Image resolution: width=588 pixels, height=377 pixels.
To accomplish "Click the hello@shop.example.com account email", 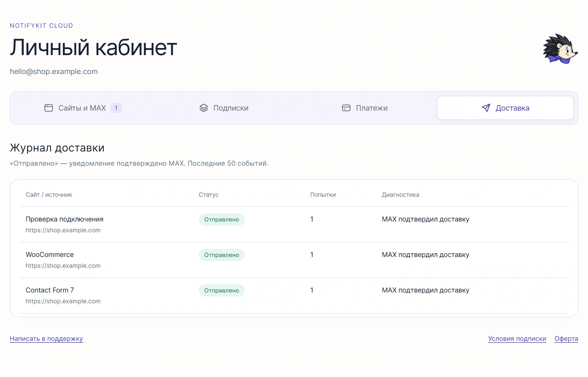I will 54,72.
